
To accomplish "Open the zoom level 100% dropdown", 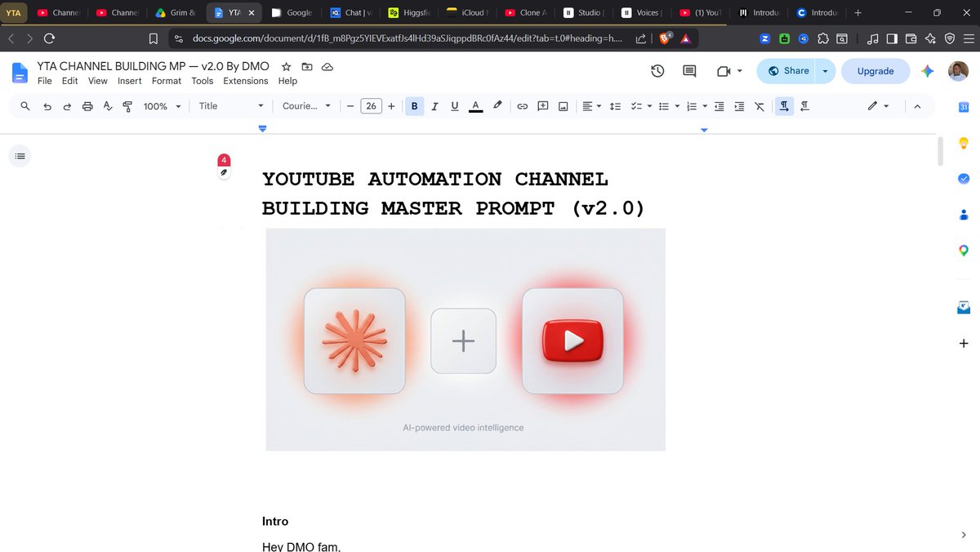I will (162, 106).
